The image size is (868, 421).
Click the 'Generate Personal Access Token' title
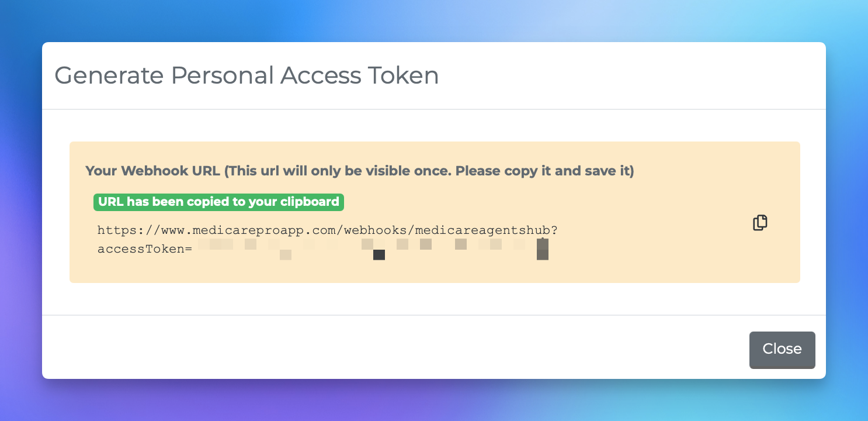pyautogui.click(x=246, y=75)
